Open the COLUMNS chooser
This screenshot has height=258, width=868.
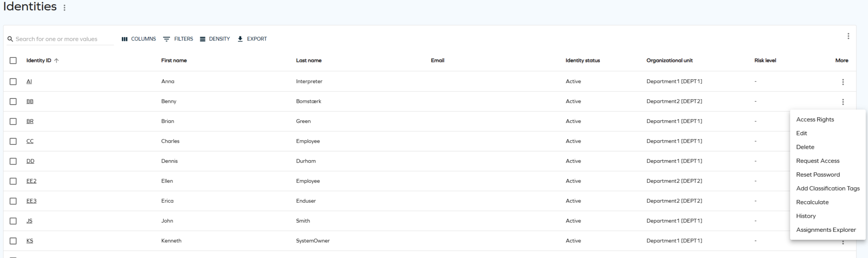pos(139,39)
